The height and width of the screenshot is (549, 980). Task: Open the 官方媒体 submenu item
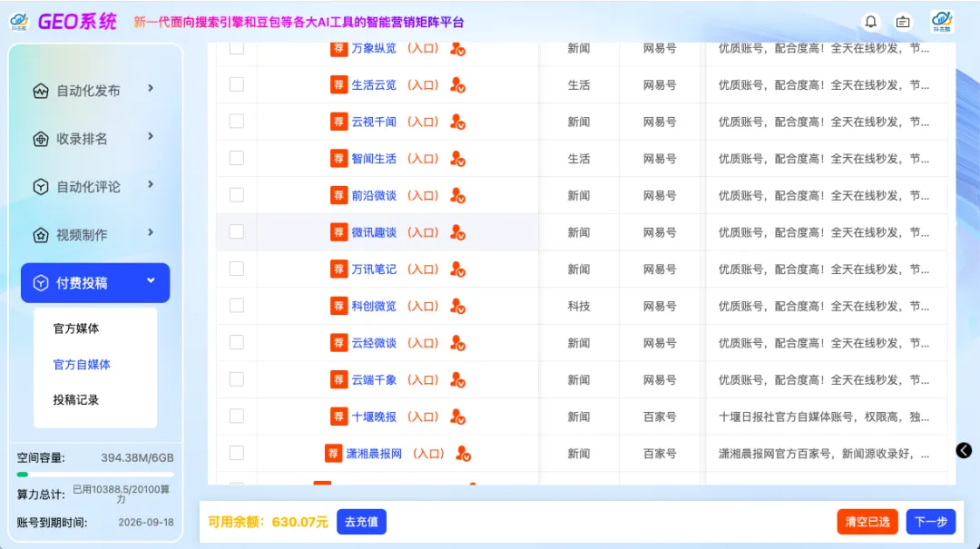76,328
